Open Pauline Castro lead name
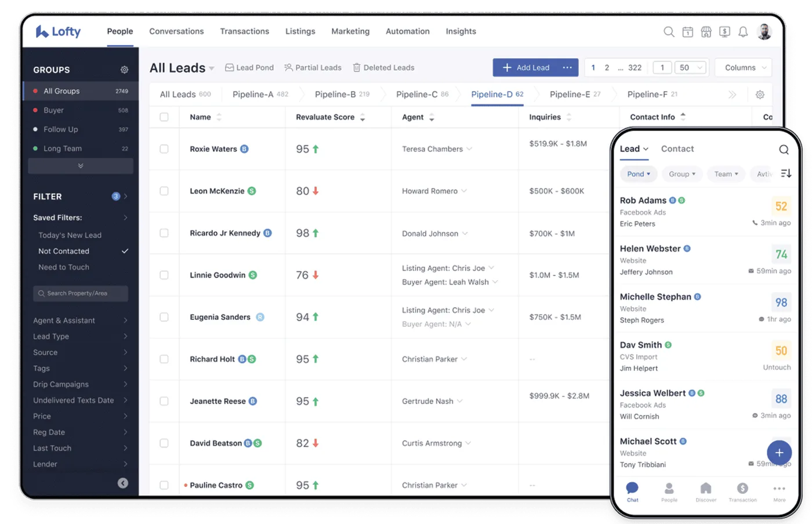Screen dimensions: 812x524 coord(216,485)
